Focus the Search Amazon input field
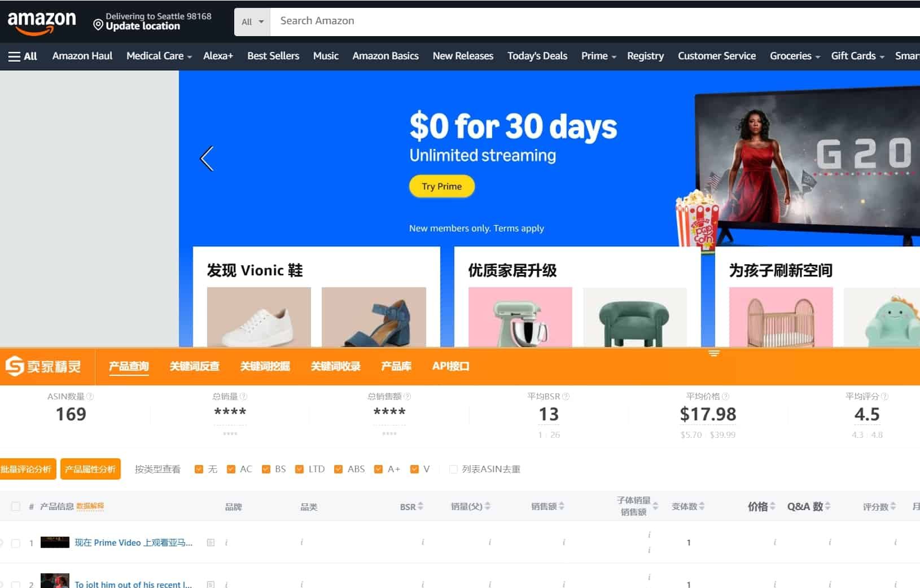Viewport: 920px width, 588px height. pyautogui.click(x=595, y=21)
